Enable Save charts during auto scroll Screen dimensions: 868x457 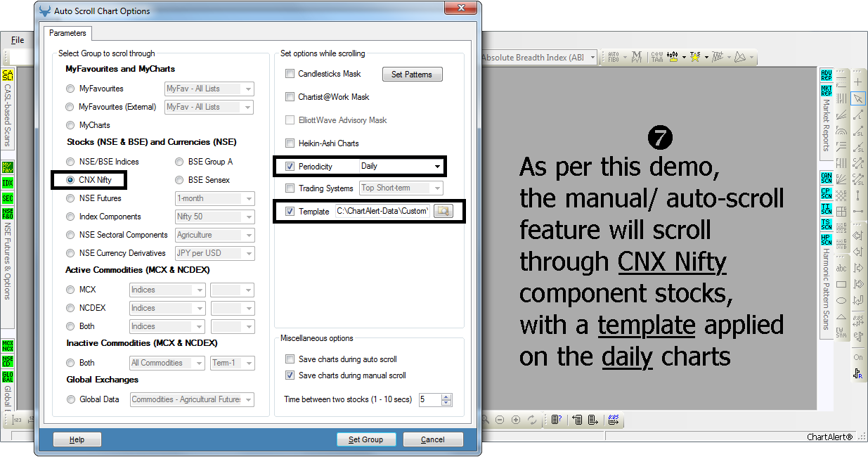[x=290, y=359]
